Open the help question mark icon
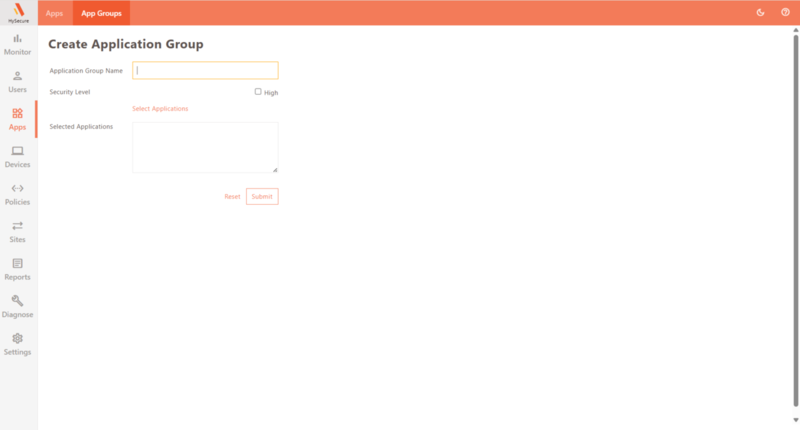Image resolution: width=800 pixels, height=430 pixels. click(x=785, y=12)
